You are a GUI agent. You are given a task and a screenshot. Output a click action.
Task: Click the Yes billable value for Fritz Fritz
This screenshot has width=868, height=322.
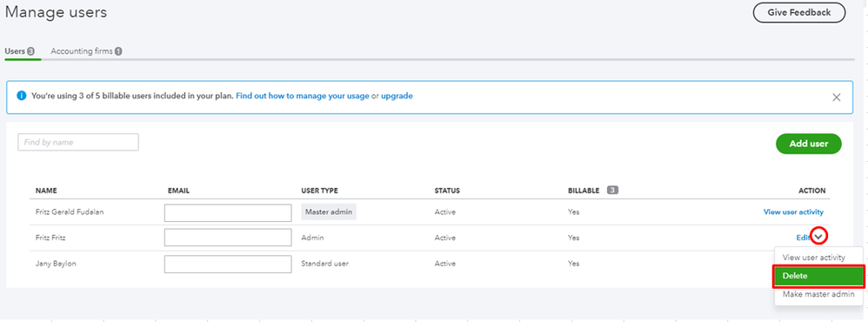coord(573,238)
